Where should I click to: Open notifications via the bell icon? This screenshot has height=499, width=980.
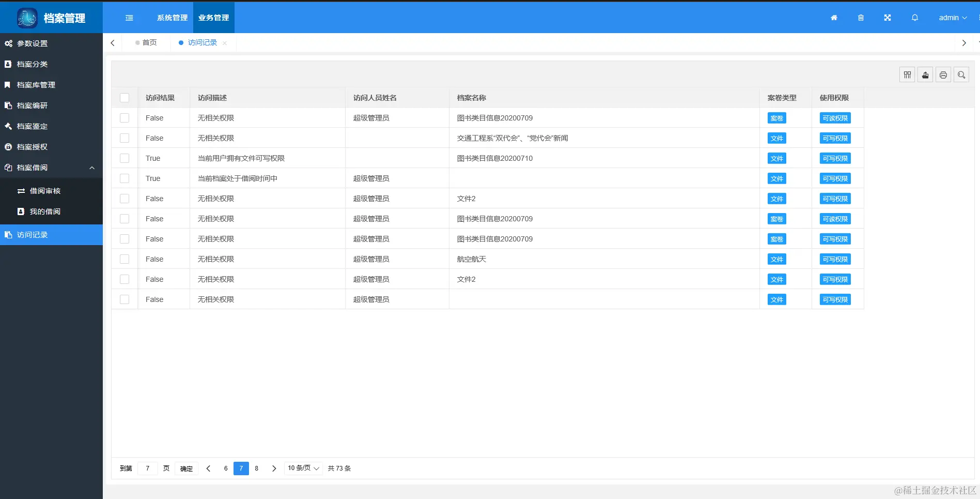click(914, 18)
